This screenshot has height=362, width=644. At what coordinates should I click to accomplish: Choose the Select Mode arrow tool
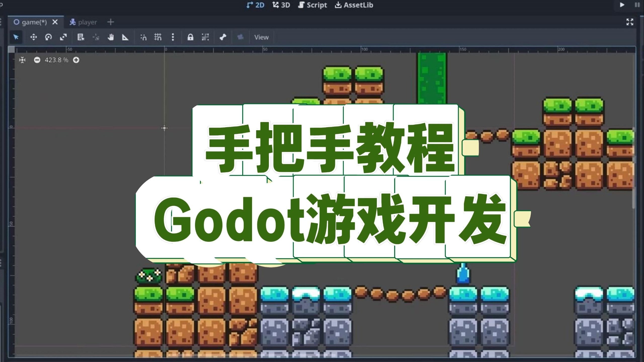16,37
